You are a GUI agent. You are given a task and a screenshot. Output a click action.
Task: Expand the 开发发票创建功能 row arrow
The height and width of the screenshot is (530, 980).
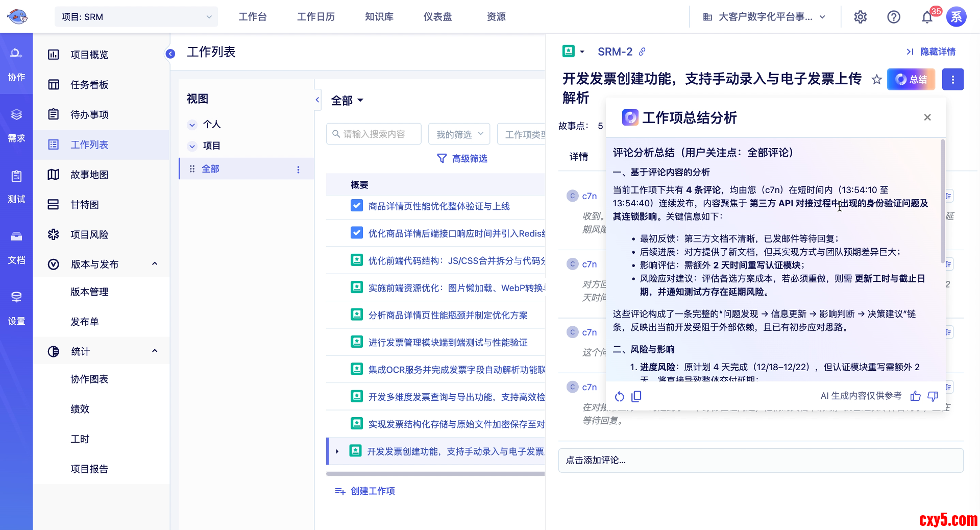[337, 451]
